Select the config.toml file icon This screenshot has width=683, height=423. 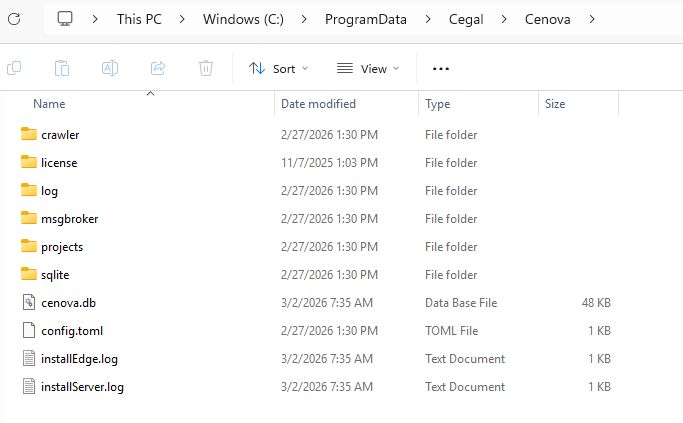coord(29,330)
